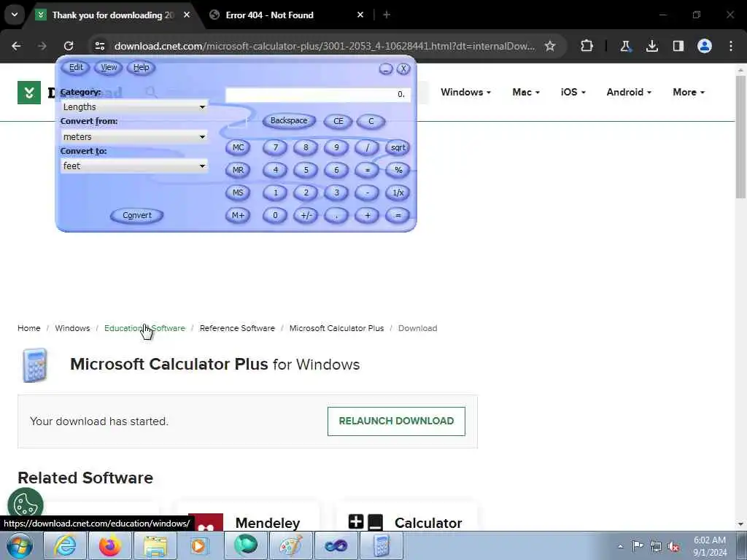This screenshot has height=560, width=747.
Task: Click the calculator C clear button
Action: click(x=371, y=121)
